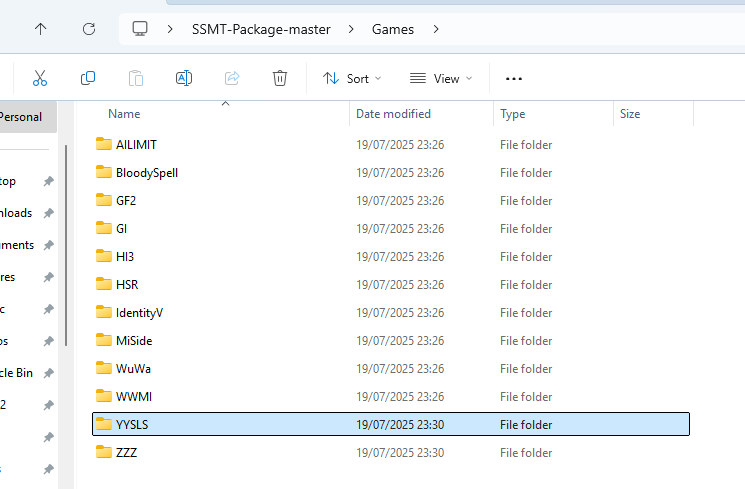Refresh the current folder view
Viewport: 745px width, 489px height.
coord(89,29)
